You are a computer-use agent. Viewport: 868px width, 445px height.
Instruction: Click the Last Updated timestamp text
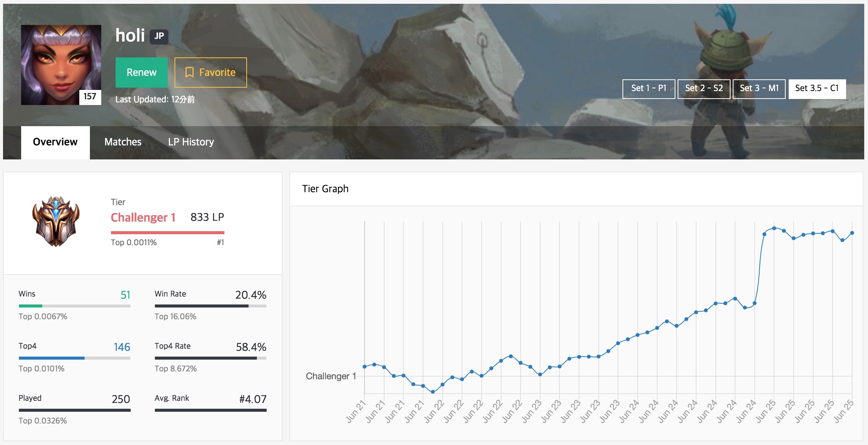pyautogui.click(x=155, y=99)
